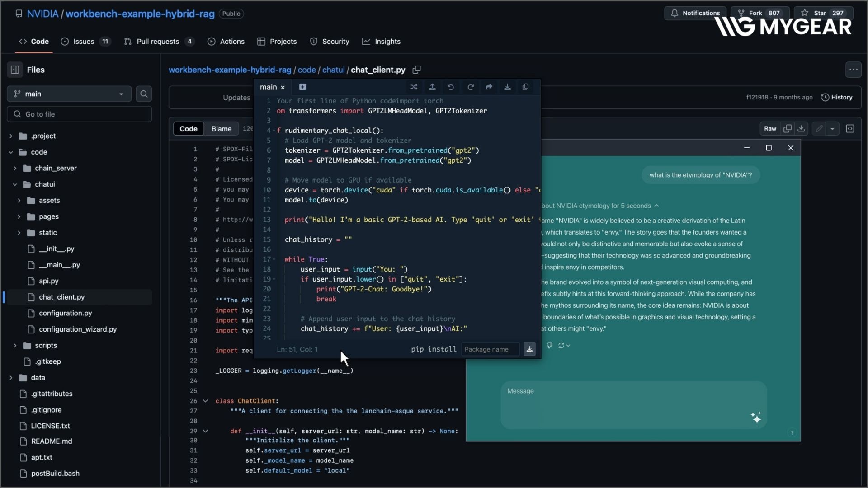The height and width of the screenshot is (488, 868).
Task: Collapse the chatui folder
Action: (x=15, y=184)
